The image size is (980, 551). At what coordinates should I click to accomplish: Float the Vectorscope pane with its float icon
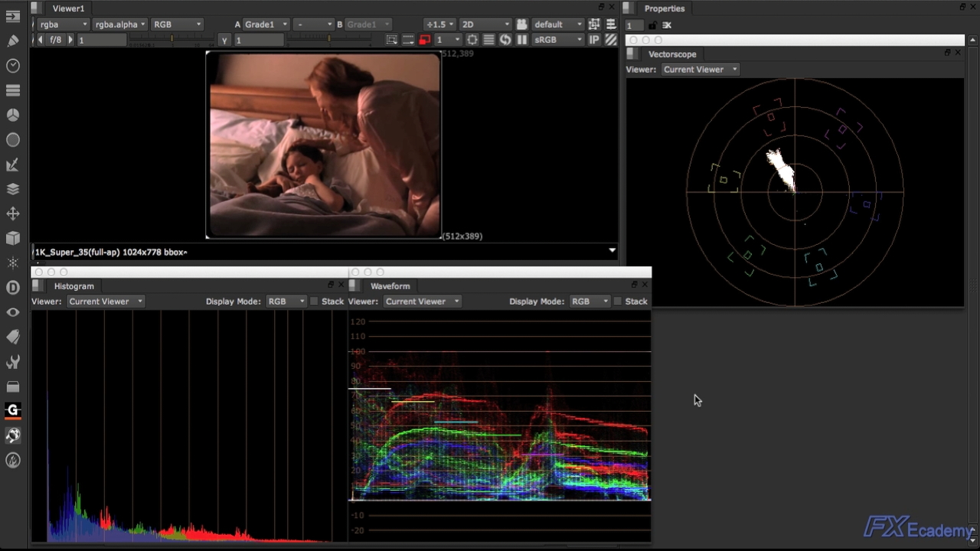(x=947, y=53)
